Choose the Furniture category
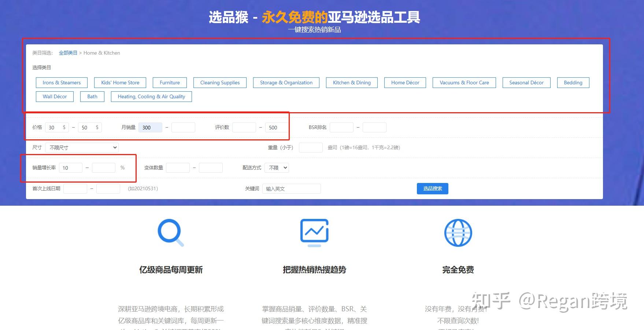Screen dimensions: 644x330 pyautogui.click(x=170, y=82)
